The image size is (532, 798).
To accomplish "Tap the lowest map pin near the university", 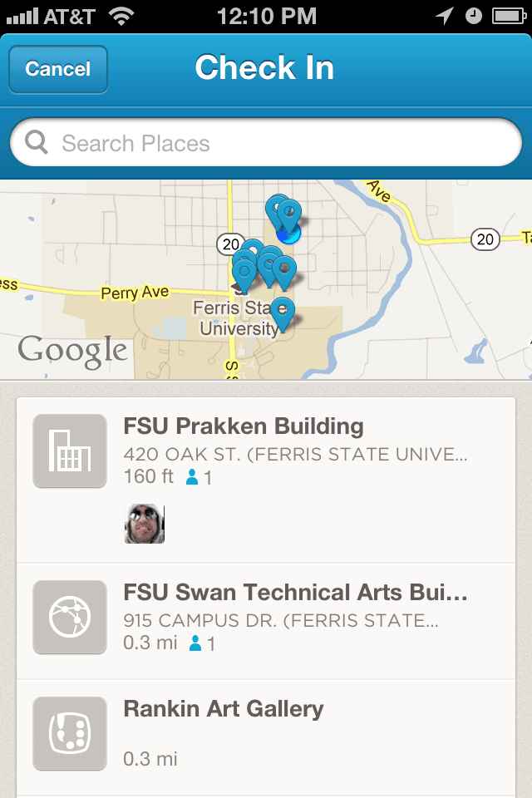I will click(x=283, y=313).
